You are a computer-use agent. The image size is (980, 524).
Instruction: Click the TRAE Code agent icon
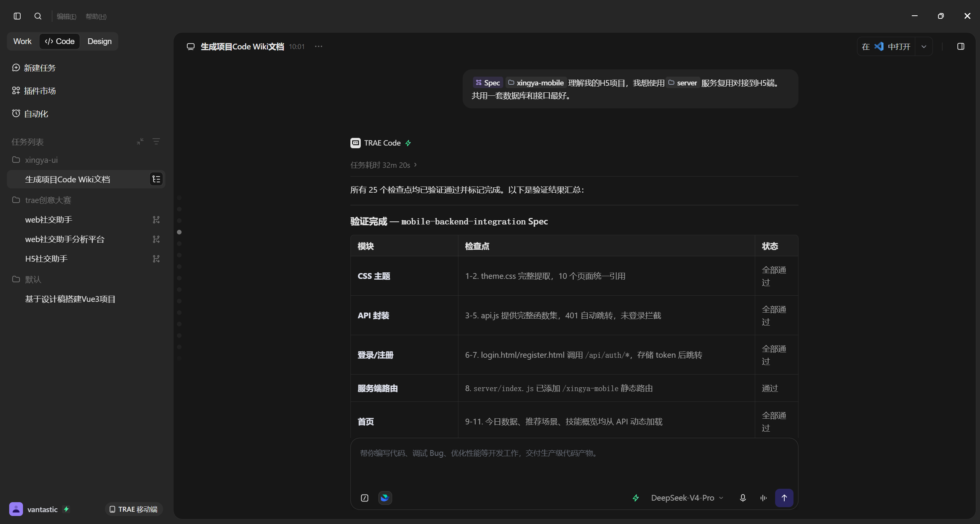pos(355,143)
